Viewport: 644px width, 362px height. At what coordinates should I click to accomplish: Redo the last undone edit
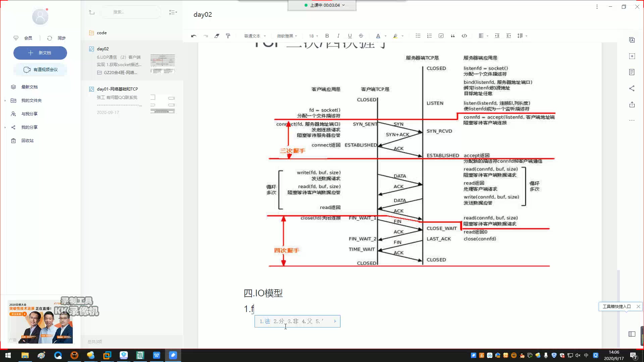point(206,36)
